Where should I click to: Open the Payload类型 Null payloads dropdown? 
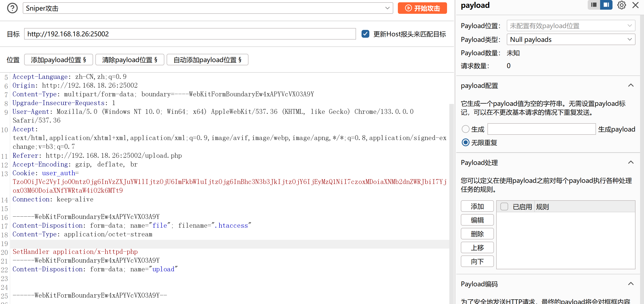(x=570, y=40)
